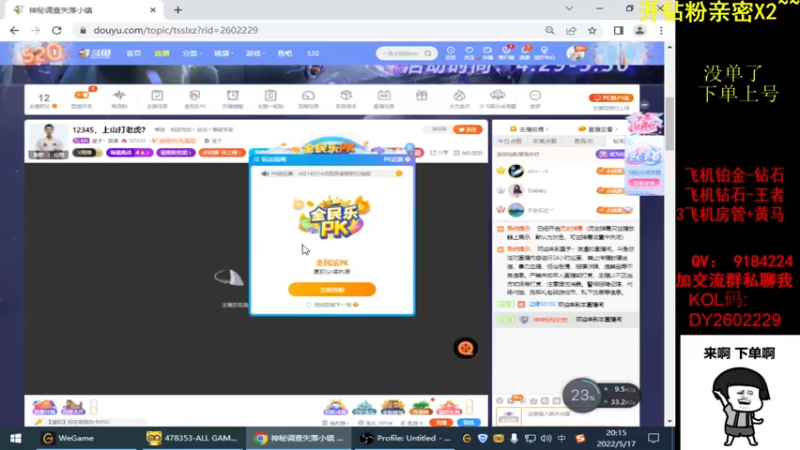The height and width of the screenshot is (450, 800).
Task: Click the Douyu logo in the header
Action: (95, 53)
